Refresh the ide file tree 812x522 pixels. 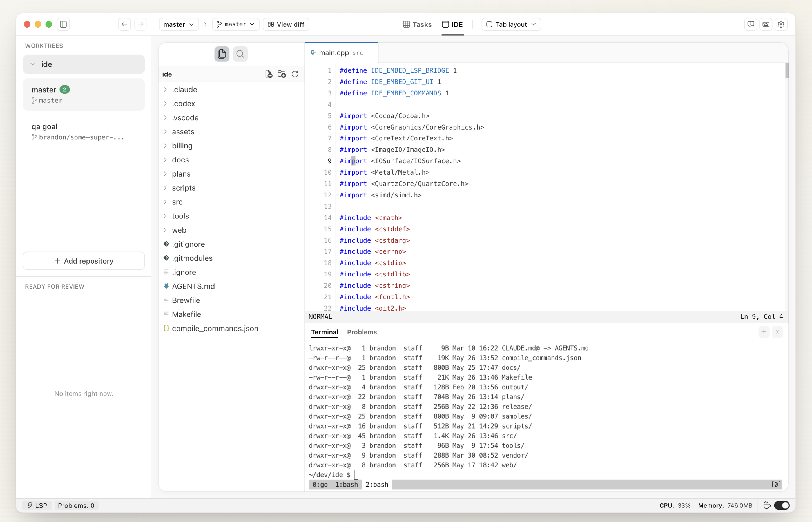(295, 74)
